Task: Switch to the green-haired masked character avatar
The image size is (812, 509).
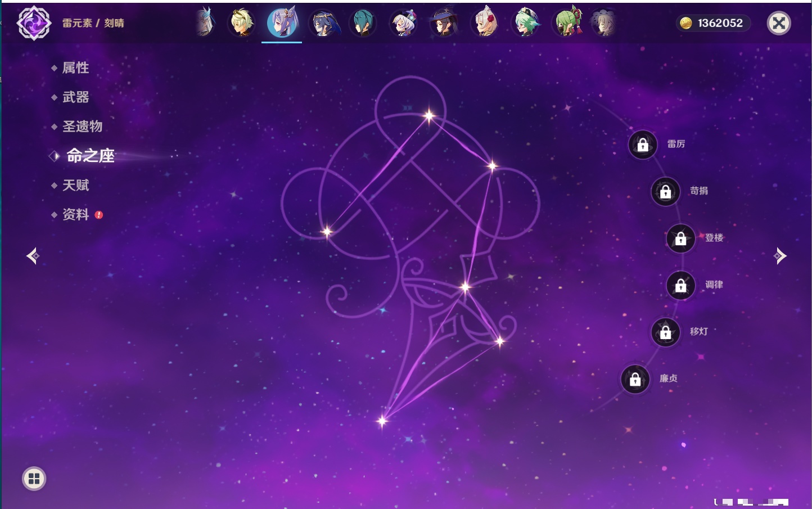Action: point(567,22)
